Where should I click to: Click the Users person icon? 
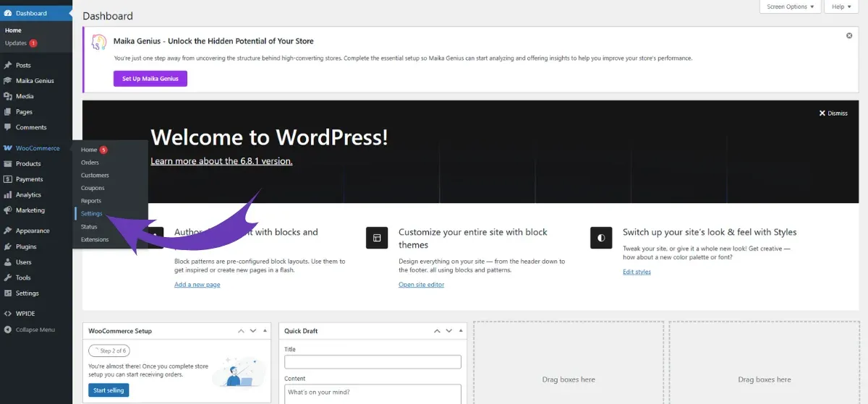(x=8, y=262)
